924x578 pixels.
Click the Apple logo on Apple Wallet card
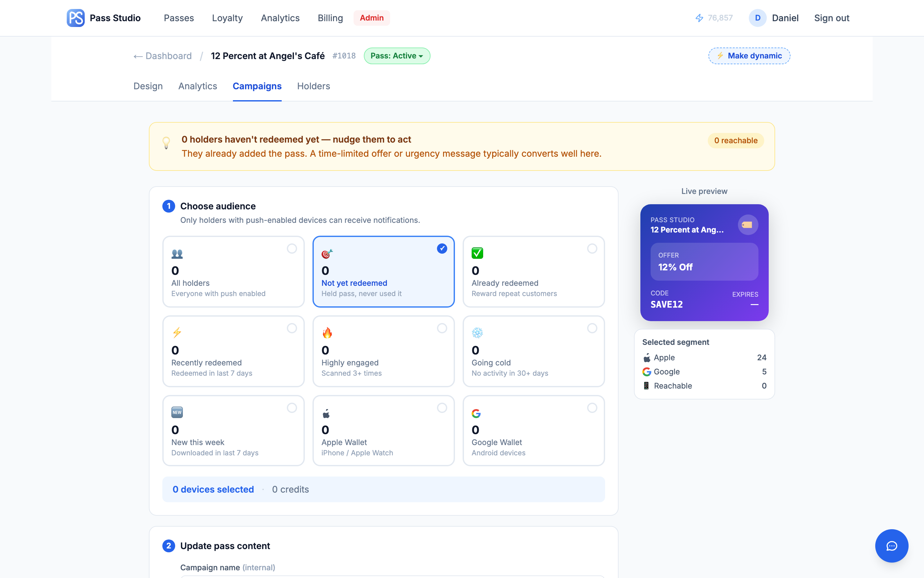tap(326, 413)
